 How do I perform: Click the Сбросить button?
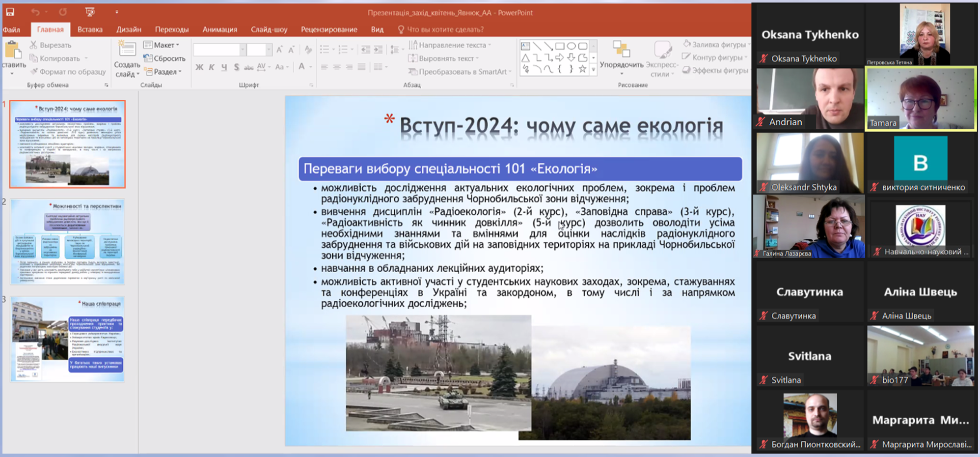tap(165, 58)
